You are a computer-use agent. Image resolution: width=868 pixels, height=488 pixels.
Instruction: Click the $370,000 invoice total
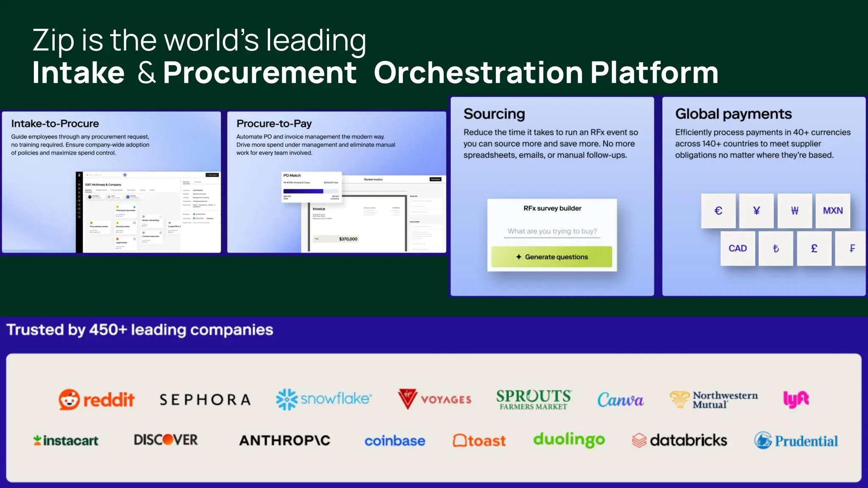tap(348, 239)
